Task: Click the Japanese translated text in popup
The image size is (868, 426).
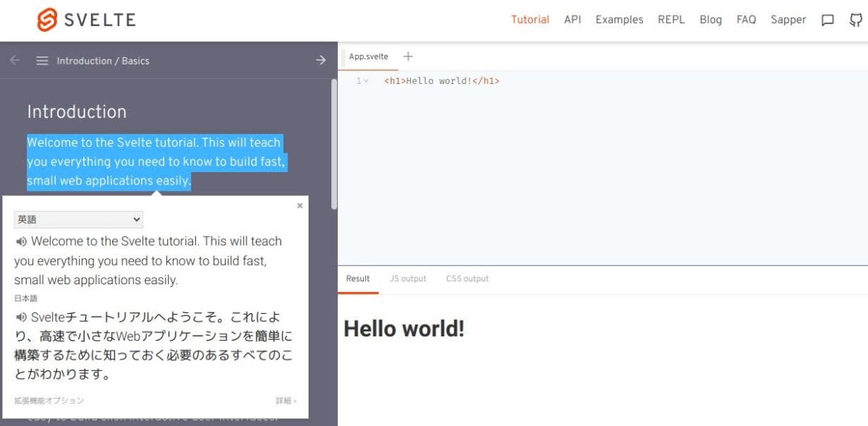Action: coord(153,346)
